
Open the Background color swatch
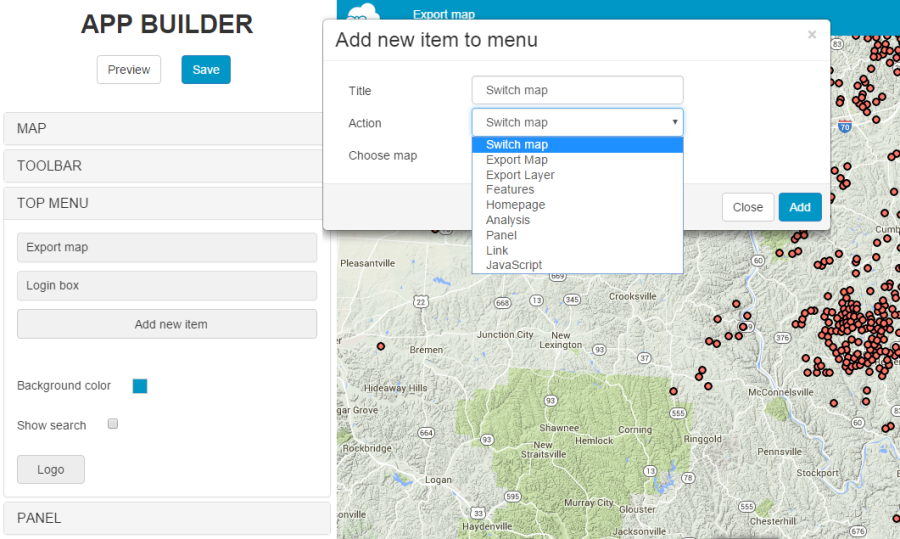140,386
